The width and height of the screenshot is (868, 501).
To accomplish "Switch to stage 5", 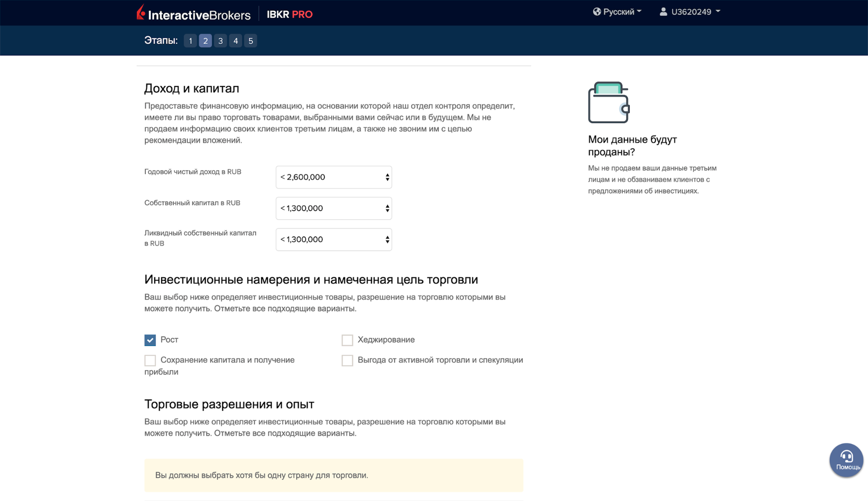I will (x=250, y=41).
